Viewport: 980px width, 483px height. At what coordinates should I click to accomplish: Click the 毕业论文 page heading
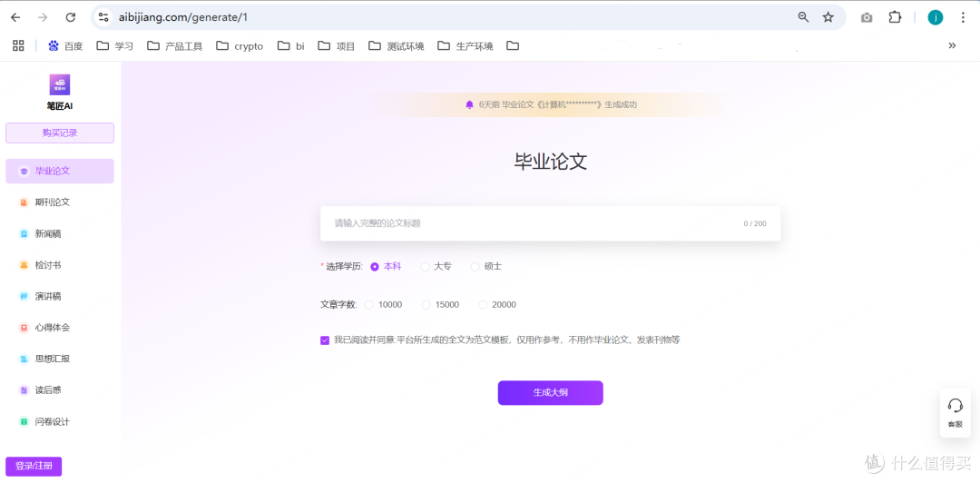tap(551, 162)
